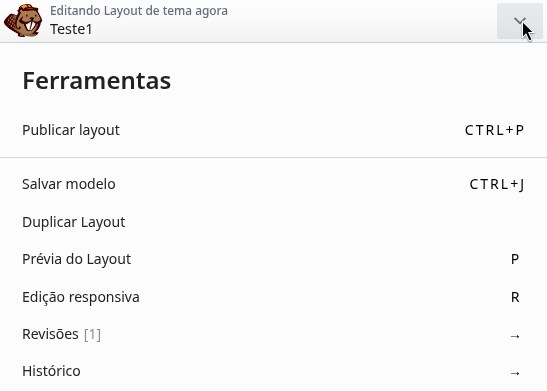The image size is (547, 391).
Task: Click the title bar area beside Teste1
Action: pos(293,29)
